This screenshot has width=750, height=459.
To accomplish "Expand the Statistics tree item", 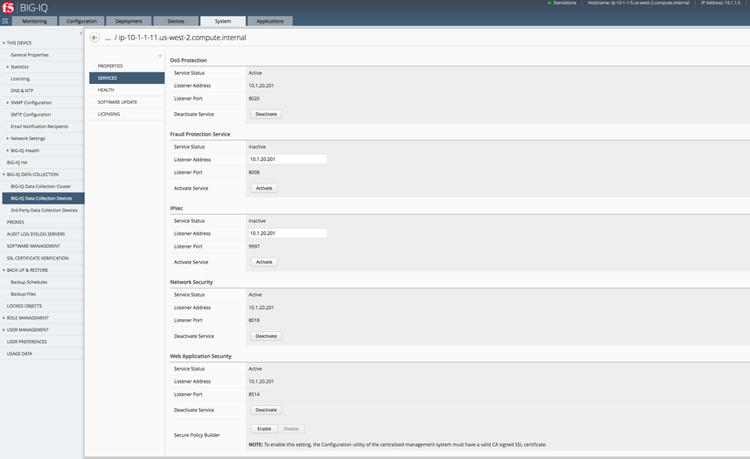I will pyautogui.click(x=8, y=67).
